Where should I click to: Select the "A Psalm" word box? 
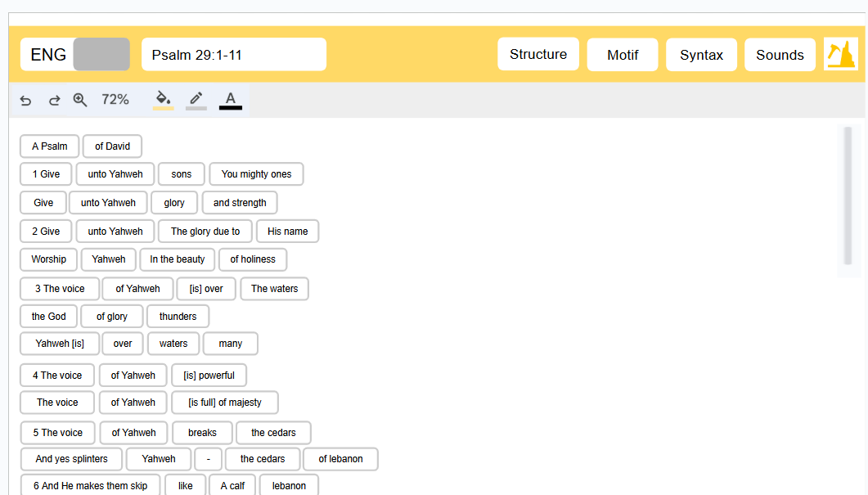(x=50, y=146)
